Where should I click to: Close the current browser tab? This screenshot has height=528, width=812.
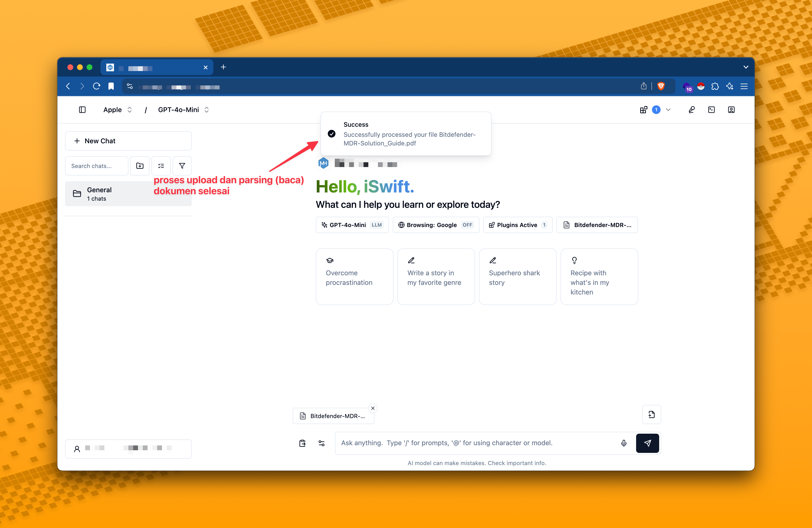206,68
